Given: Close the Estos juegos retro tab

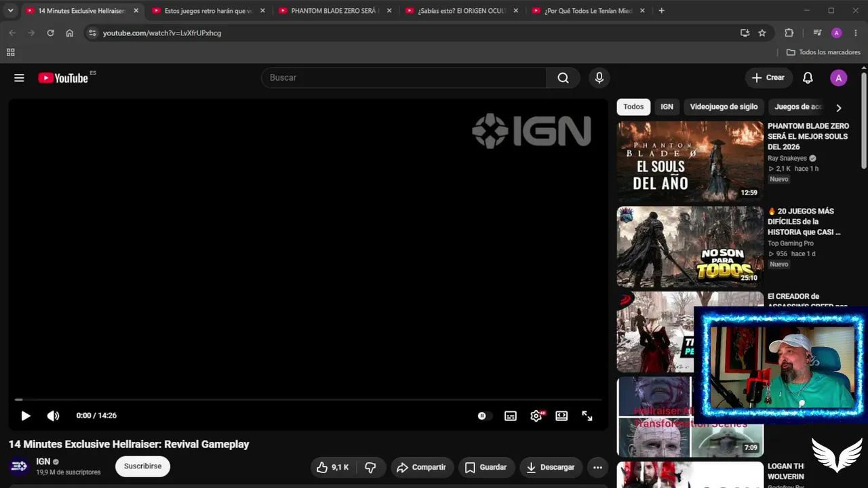Looking at the screenshot, I should coord(262,11).
